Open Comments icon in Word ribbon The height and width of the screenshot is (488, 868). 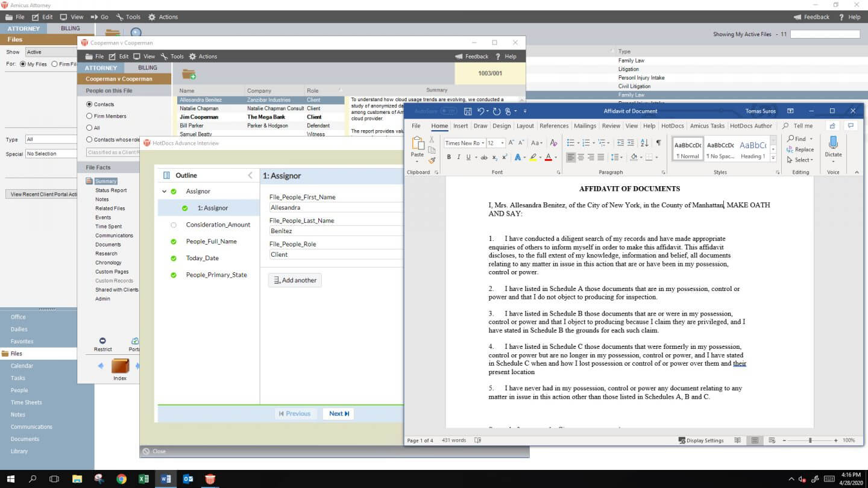click(851, 126)
